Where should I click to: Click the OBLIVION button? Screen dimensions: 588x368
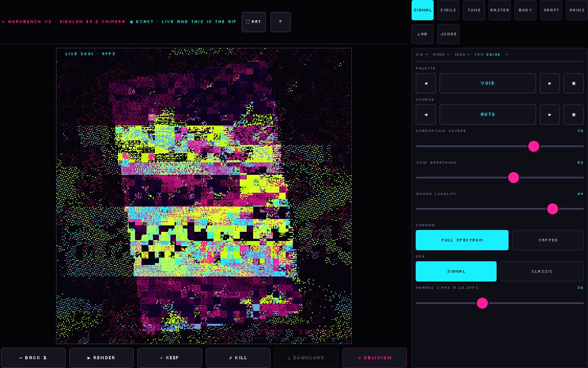pyautogui.click(x=374, y=358)
